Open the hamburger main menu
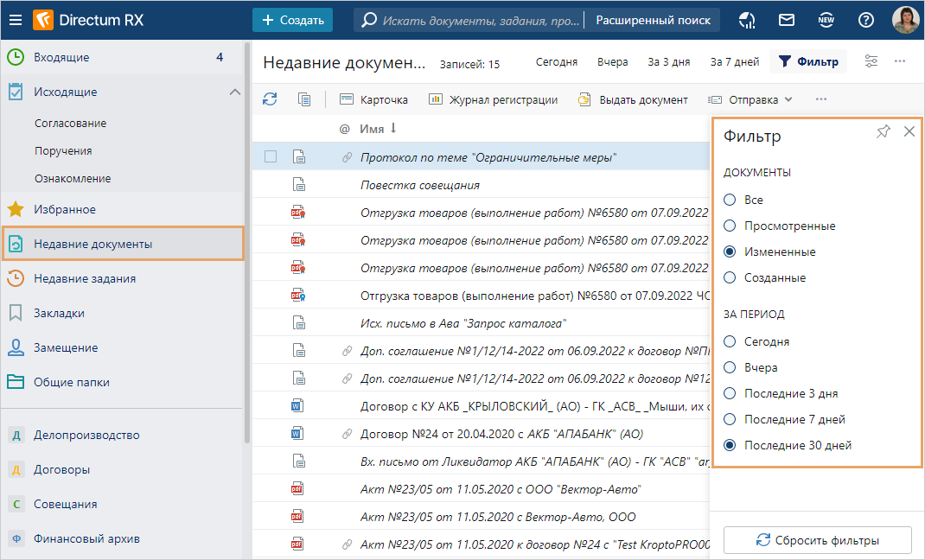The height and width of the screenshot is (560, 925). [16, 20]
